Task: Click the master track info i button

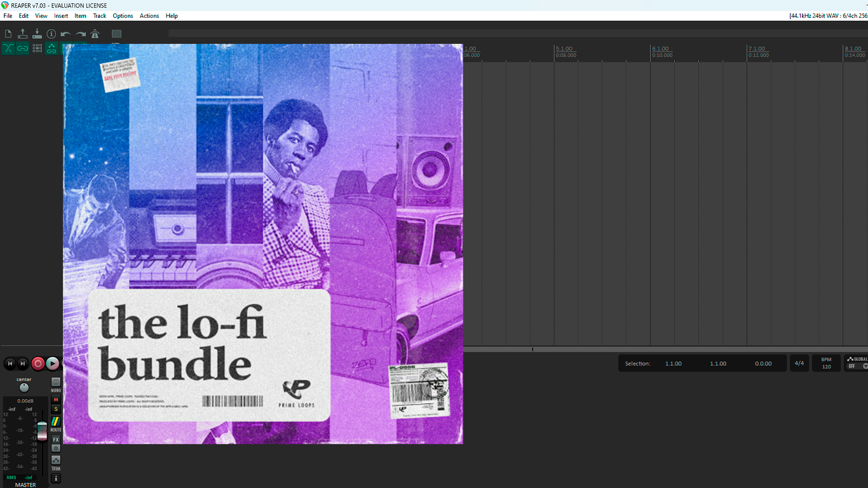Action: tap(56, 478)
